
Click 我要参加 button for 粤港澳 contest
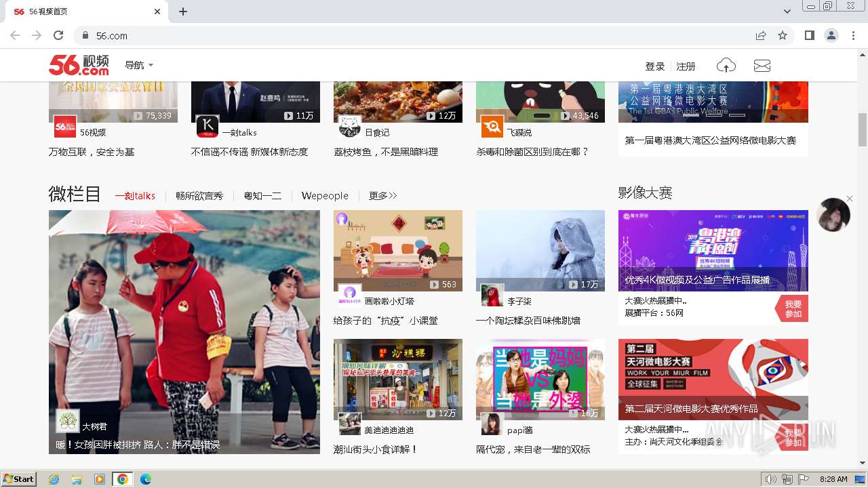[793, 309]
